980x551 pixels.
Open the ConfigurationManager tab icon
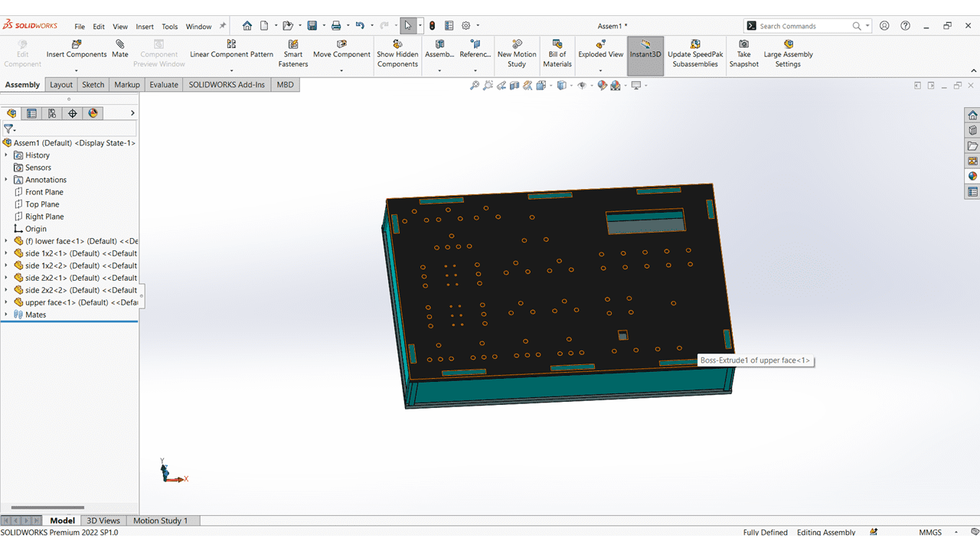pos(52,113)
